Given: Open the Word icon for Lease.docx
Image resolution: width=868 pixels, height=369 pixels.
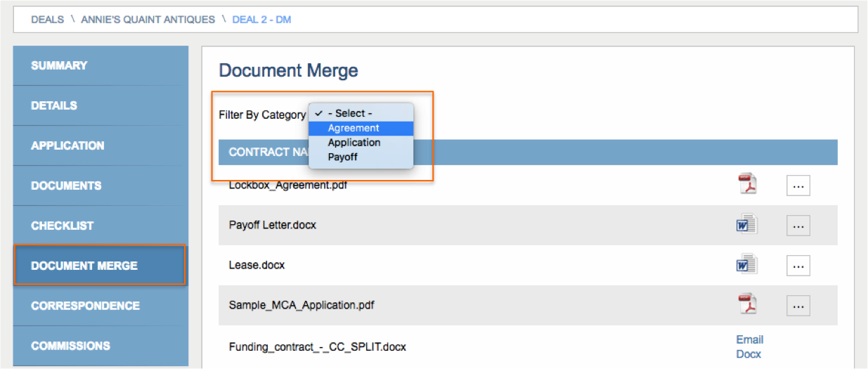Looking at the screenshot, I should click(747, 265).
